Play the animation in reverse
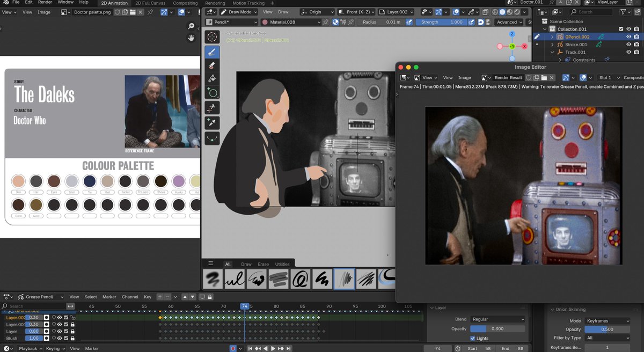644x352 pixels. 265,349
